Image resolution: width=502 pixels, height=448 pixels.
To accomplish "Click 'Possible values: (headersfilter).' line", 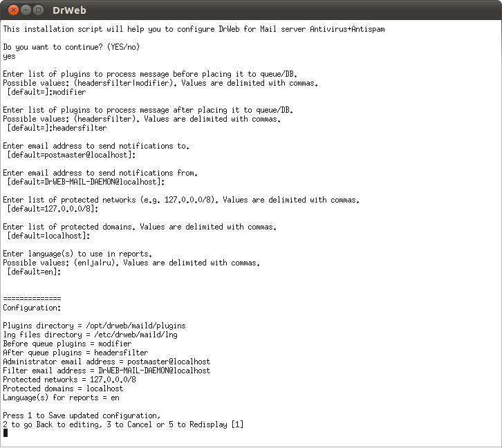I will pos(142,119).
